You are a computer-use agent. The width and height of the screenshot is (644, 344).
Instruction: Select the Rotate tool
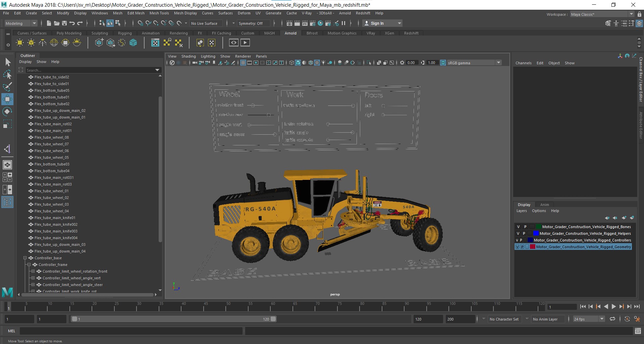click(7, 112)
